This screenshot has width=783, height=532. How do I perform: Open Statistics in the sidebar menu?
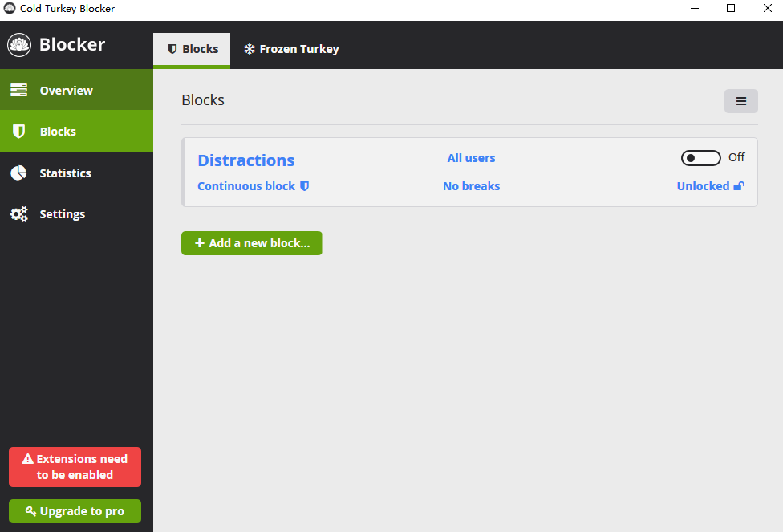(65, 173)
